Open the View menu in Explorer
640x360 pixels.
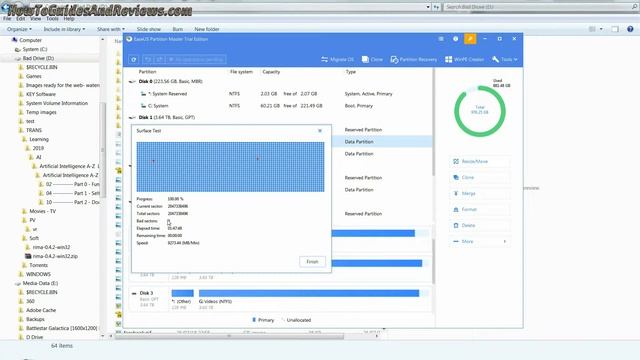tap(36, 19)
